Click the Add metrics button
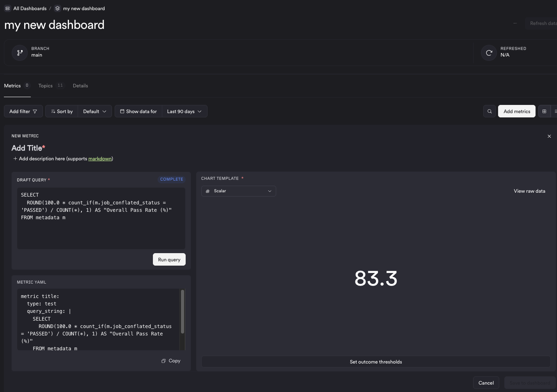557x392 pixels. 517,111
